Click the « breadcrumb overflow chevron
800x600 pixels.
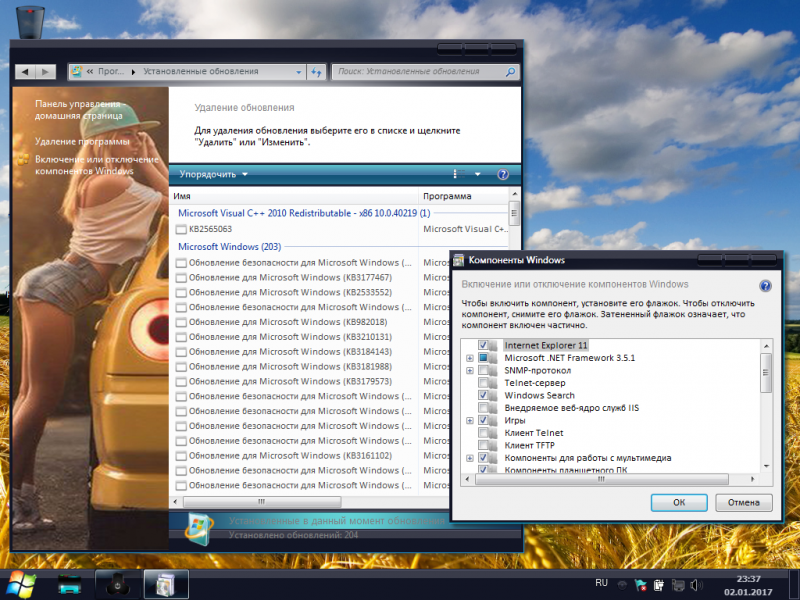click(90, 71)
